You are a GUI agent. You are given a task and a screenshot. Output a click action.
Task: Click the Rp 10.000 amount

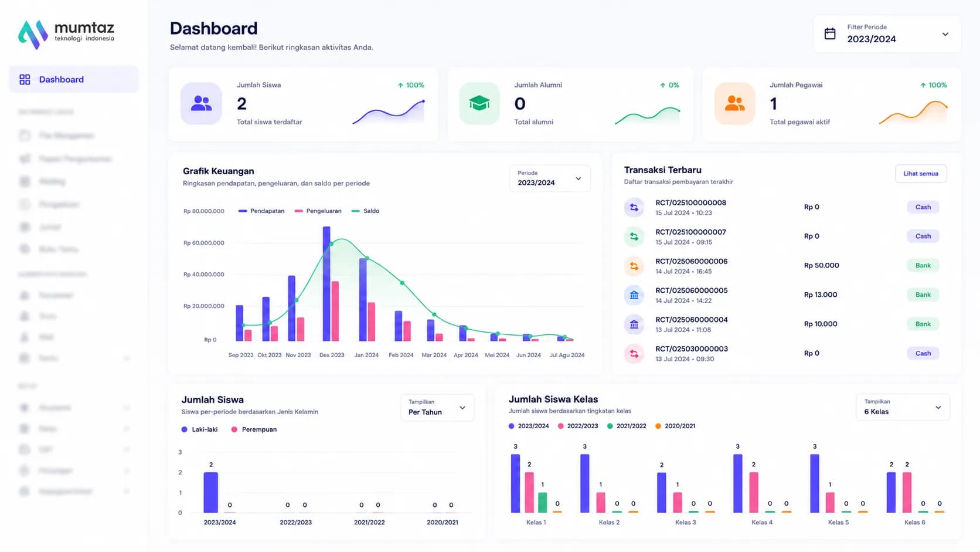tap(821, 324)
